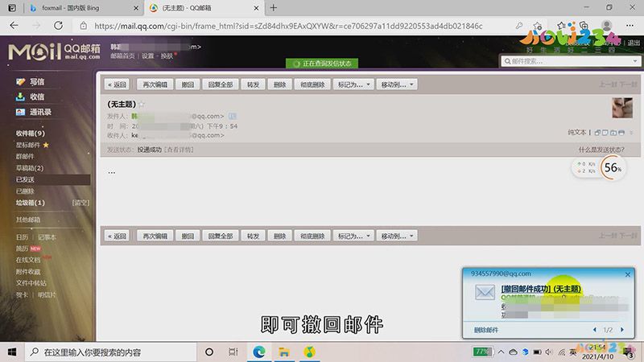Open the browser favorites list icon
Viewport: 644px width, 362px height.
pyautogui.click(x=561, y=26)
